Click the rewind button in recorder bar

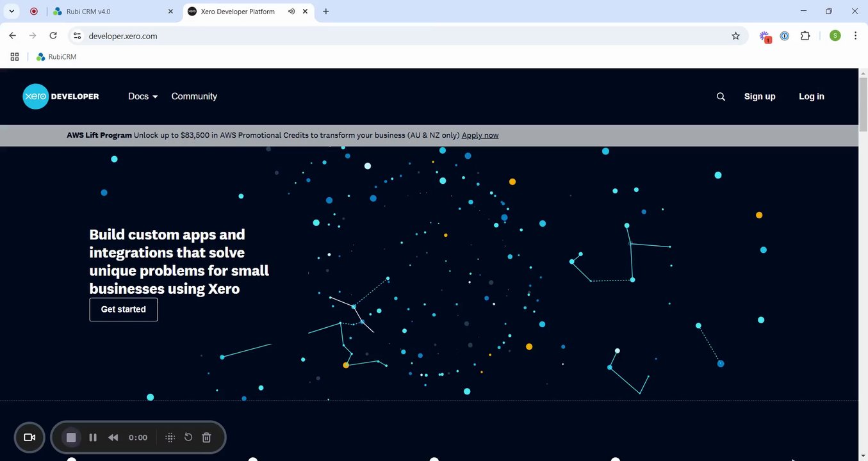pos(113,437)
